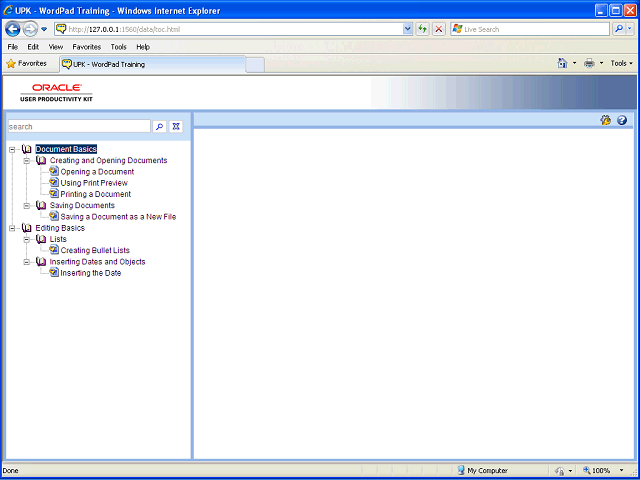The width and height of the screenshot is (640, 480).
Task: Select the Editing Basics module
Action: 60,228
